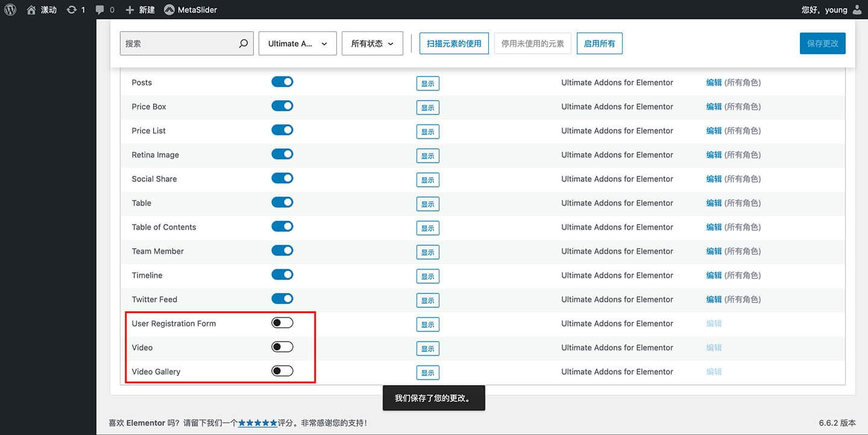The height and width of the screenshot is (435, 868).
Task: Open the WordPress logo menu
Action: [10, 10]
